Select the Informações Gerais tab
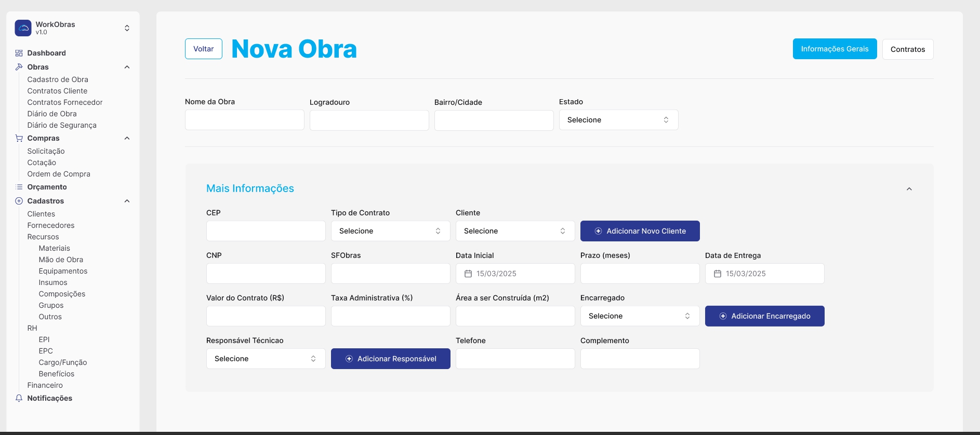This screenshot has width=980, height=435. 835,49
